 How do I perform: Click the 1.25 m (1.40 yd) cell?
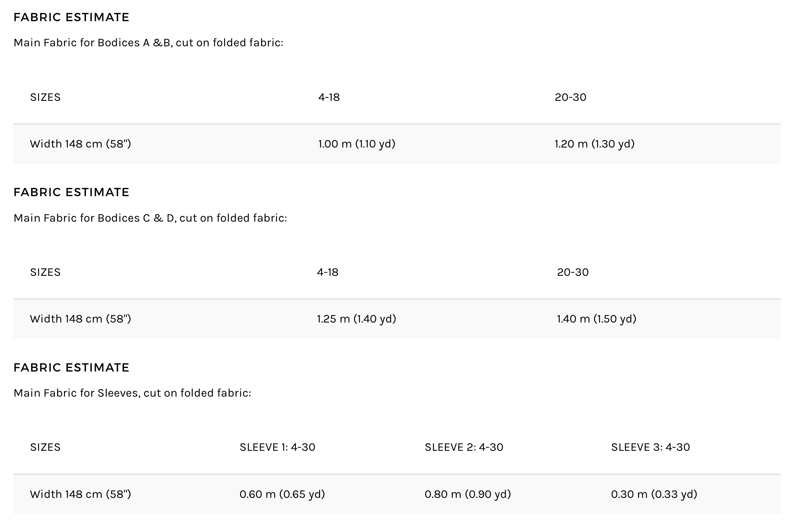[356, 319]
